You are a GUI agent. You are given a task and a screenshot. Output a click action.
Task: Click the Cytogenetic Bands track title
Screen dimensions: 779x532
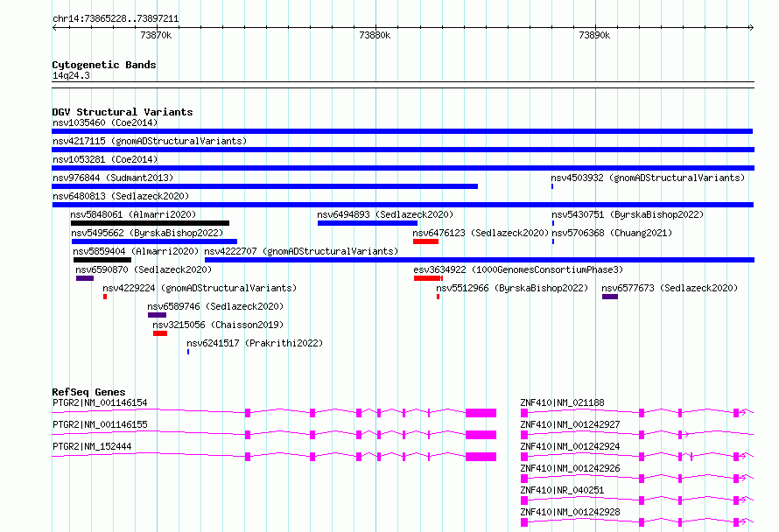coord(104,65)
